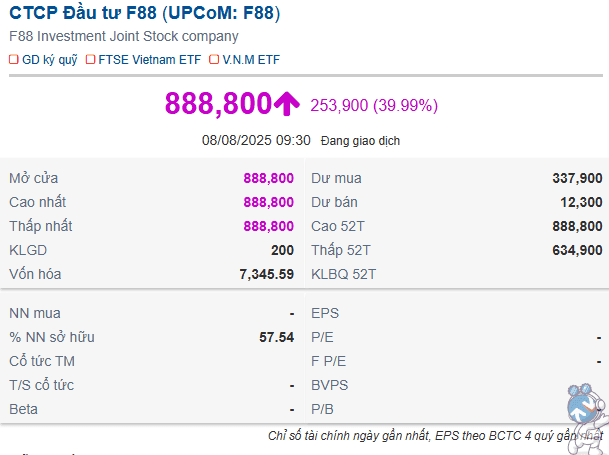The height and width of the screenshot is (455, 609).
Task: Select the F88 Investment Joint Stock company subtitle
Action: point(123,36)
